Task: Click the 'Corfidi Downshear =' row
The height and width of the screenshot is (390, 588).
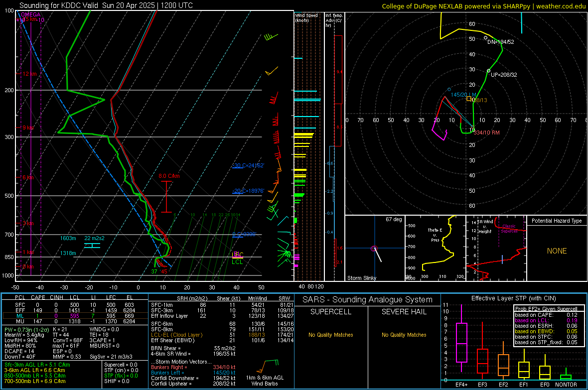Action: click(x=193, y=378)
